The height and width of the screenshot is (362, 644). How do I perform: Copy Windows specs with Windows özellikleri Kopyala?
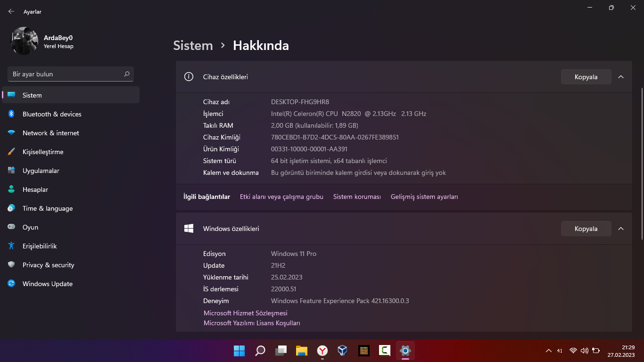point(586,229)
